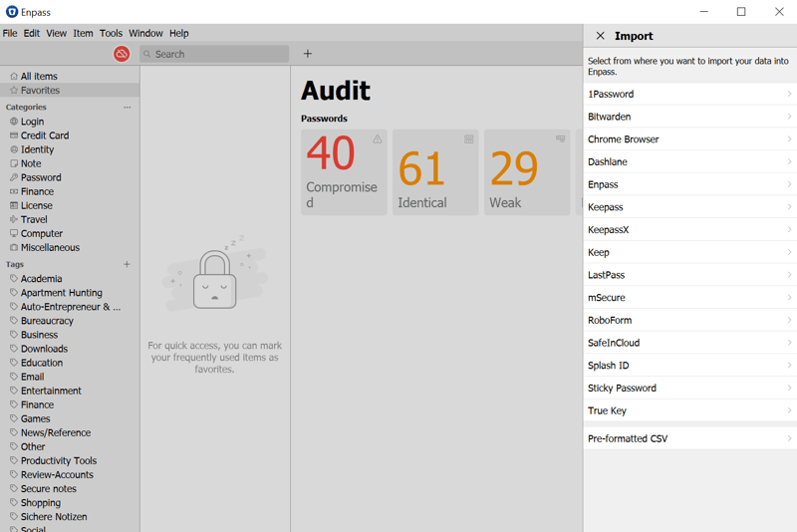Click the All items home icon

[14, 77]
